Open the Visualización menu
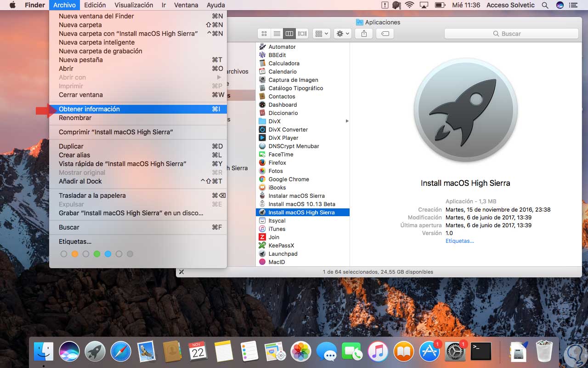Screen dimensions: 588x368 (134, 5)
